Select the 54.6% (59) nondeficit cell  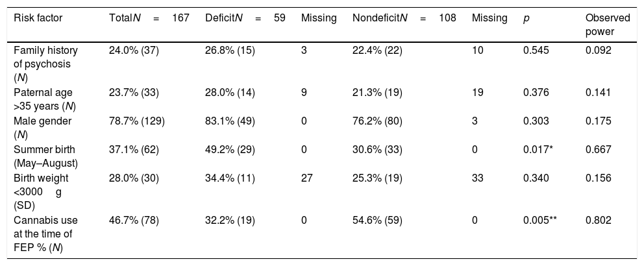[x=377, y=221]
